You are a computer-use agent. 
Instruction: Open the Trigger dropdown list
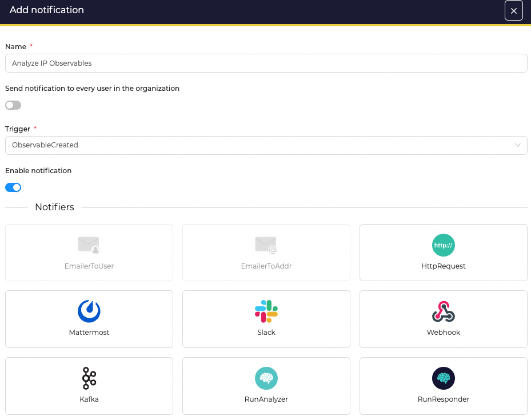click(x=266, y=145)
